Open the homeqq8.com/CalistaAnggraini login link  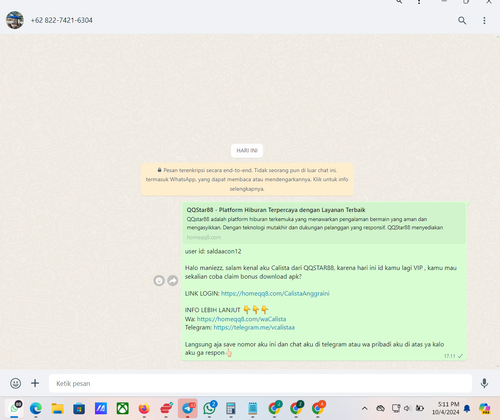coord(275,293)
